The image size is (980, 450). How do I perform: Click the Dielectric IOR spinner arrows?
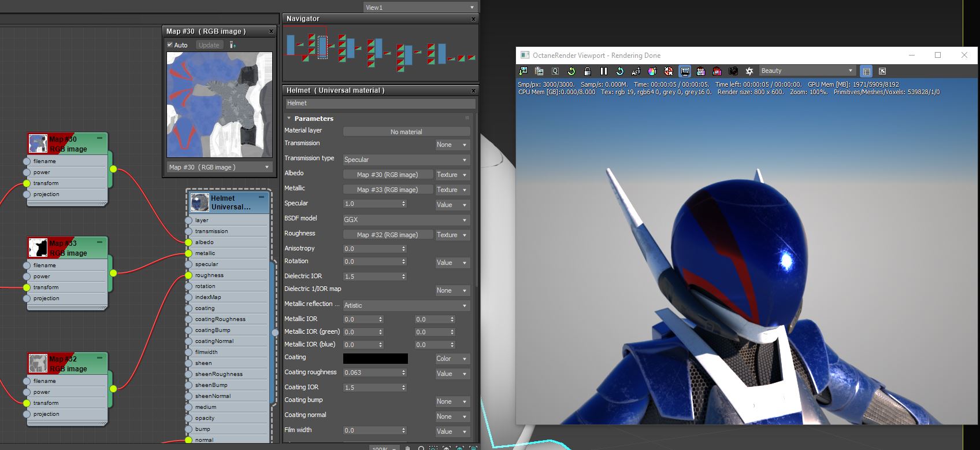(403, 276)
